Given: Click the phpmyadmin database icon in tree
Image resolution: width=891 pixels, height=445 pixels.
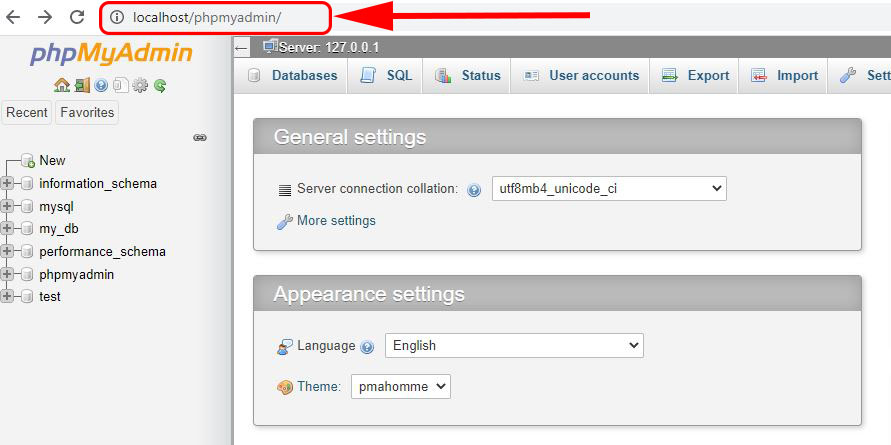Looking at the screenshot, I should (x=27, y=275).
